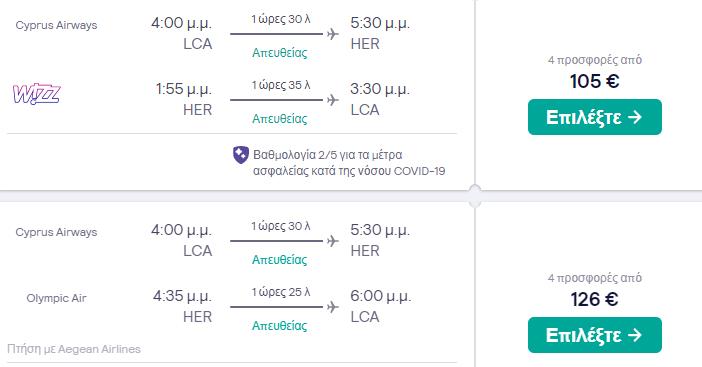Click the plane icon on the 4:00 LCA flight, first result
The height and width of the screenshot is (367, 702).
pyautogui.click(x=332, y=34)
